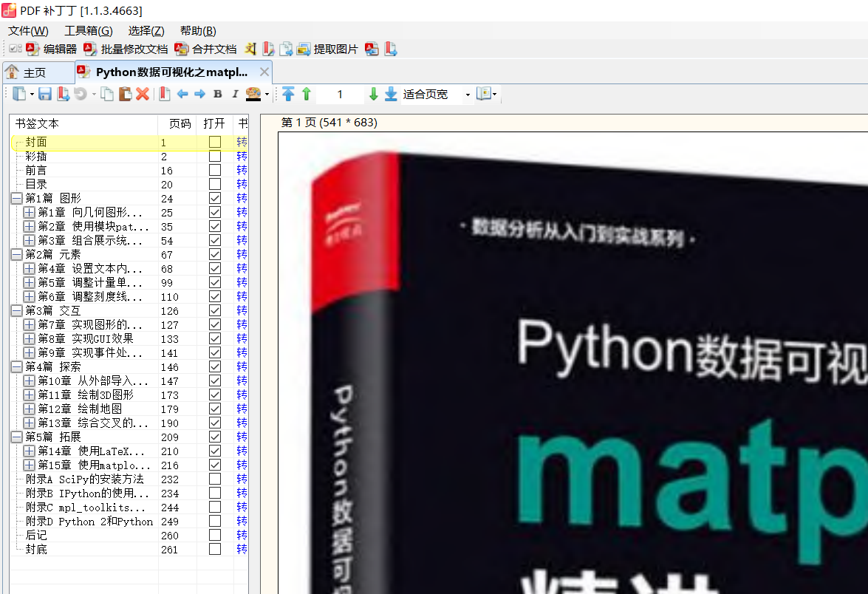Close the Python数据可视化之matpl... tab

pos(264,72)
